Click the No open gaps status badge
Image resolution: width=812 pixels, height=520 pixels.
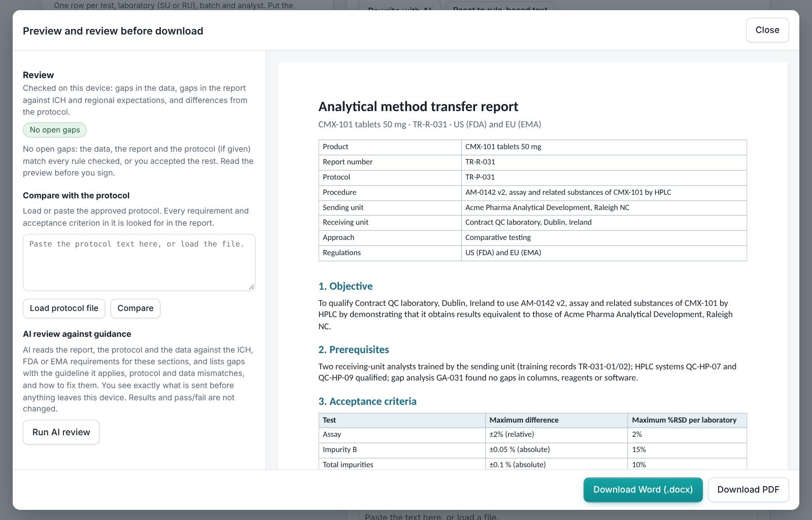click(55, 130)
